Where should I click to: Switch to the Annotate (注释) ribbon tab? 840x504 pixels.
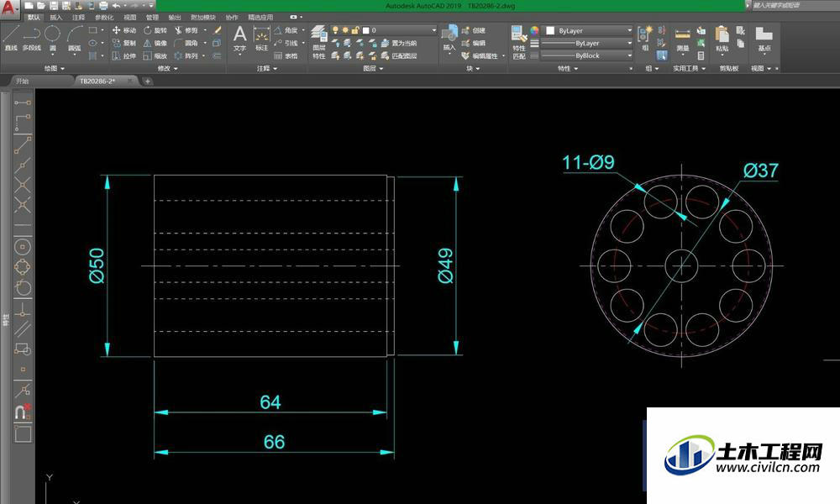[x=78, y=17]
